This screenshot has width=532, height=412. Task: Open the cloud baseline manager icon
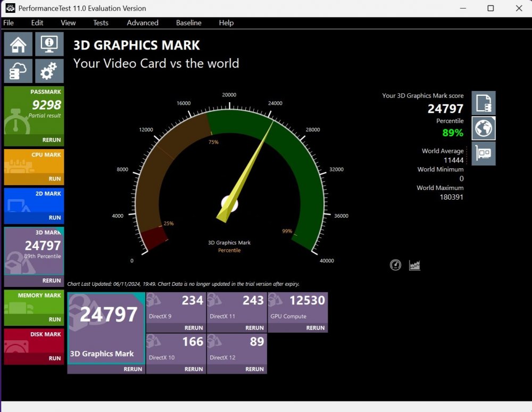click(18, 71)
